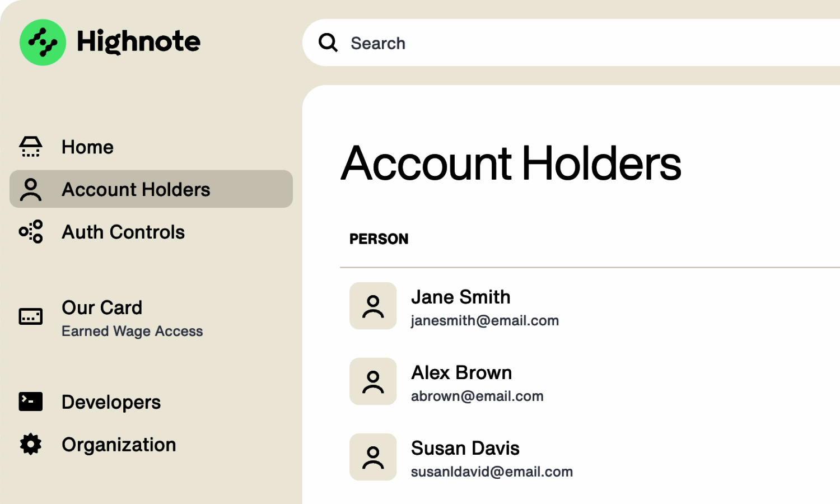The width and height of the screenshot is (840, 504).
Task: Click the PERSON column header
Action: [x=379, y=239]
